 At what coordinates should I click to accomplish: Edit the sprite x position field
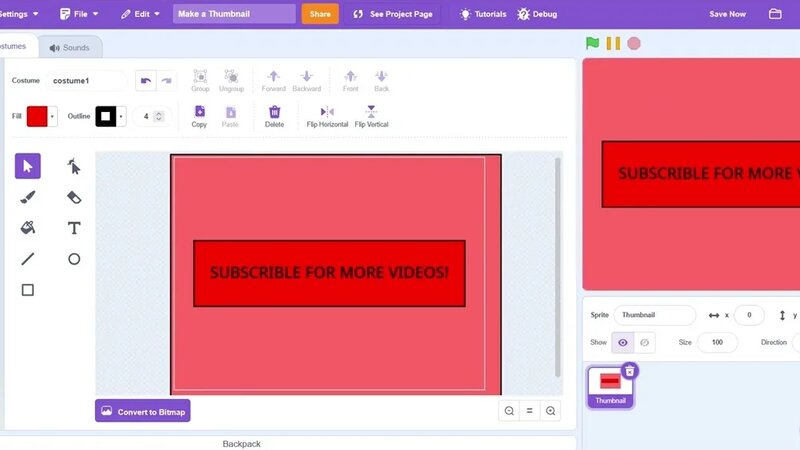point(749,315)
